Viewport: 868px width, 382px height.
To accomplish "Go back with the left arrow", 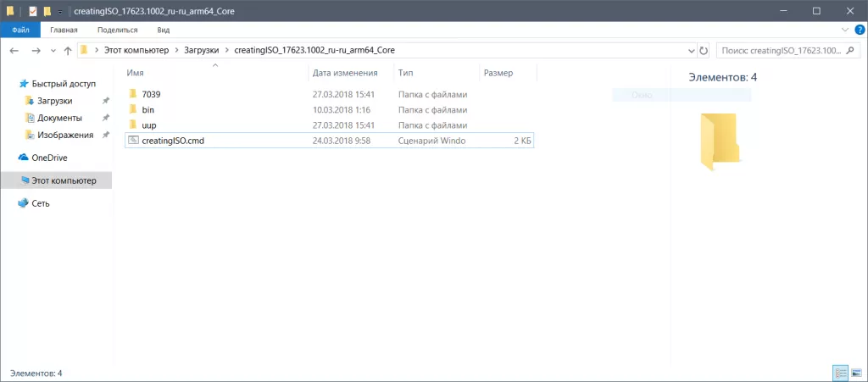I will pyautogui.click(x=14, y=50).
